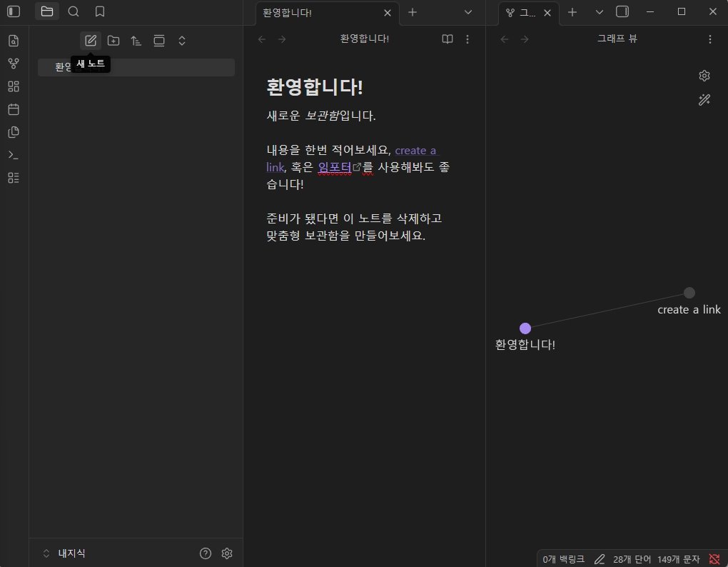Image resolution: width=728 pixels, height=567 pixels.
Task: Go back in the graph pane
Action: coord(504,39)
